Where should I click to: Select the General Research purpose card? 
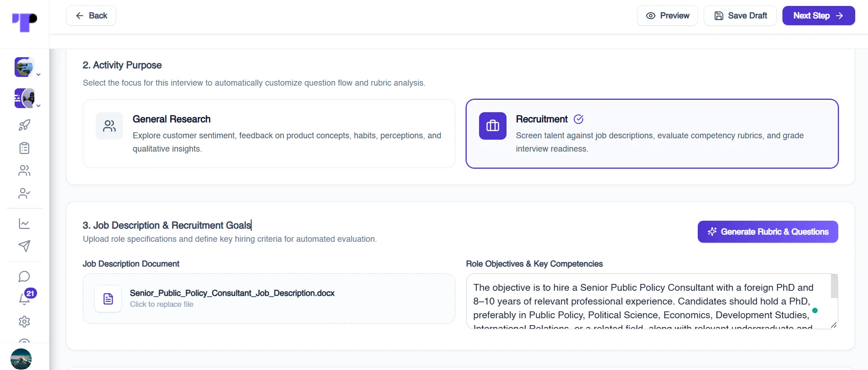269,134
